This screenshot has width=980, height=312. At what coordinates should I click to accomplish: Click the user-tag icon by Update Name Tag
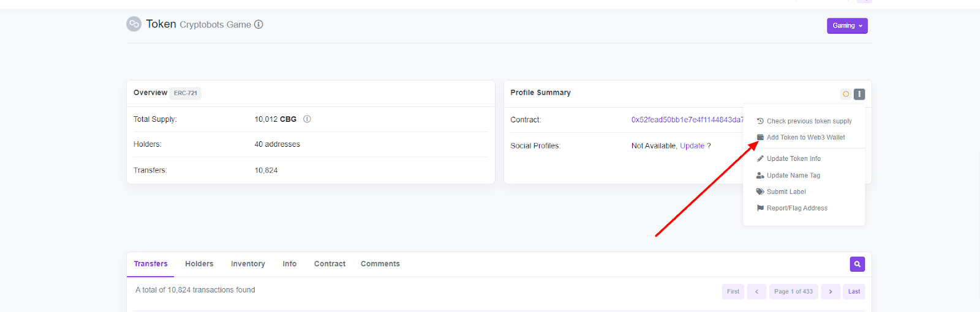point(760,176)
